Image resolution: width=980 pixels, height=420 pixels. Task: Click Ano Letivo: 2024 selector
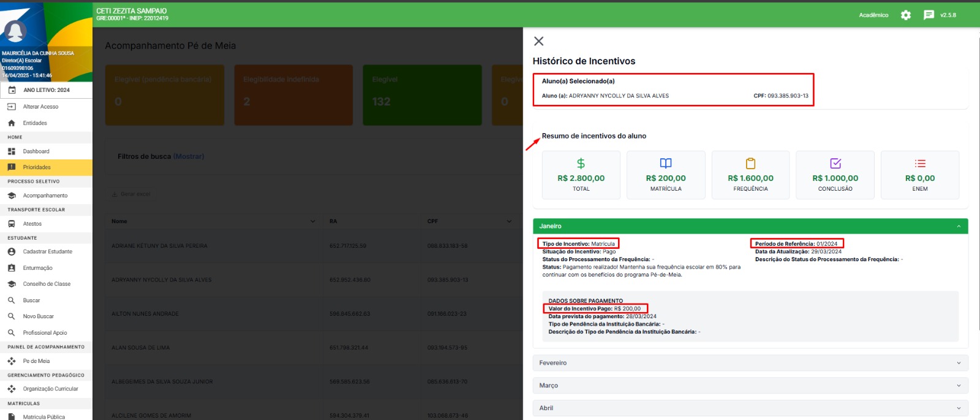coord(46,90)
